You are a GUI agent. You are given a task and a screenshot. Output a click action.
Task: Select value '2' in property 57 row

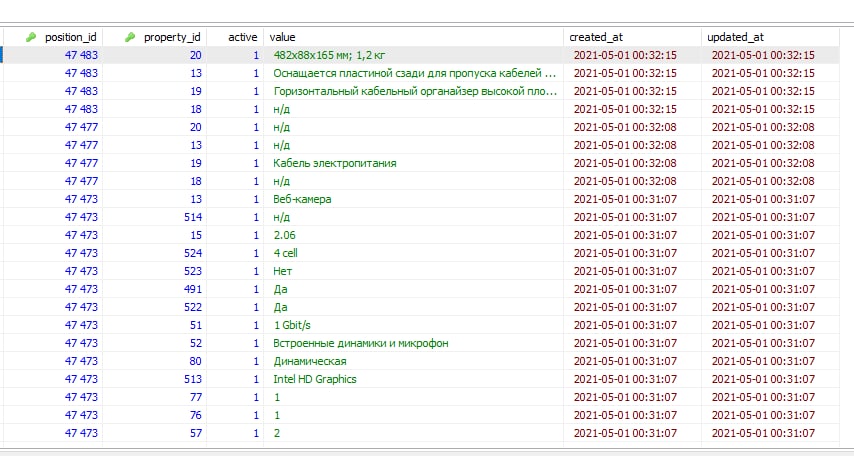413,433
